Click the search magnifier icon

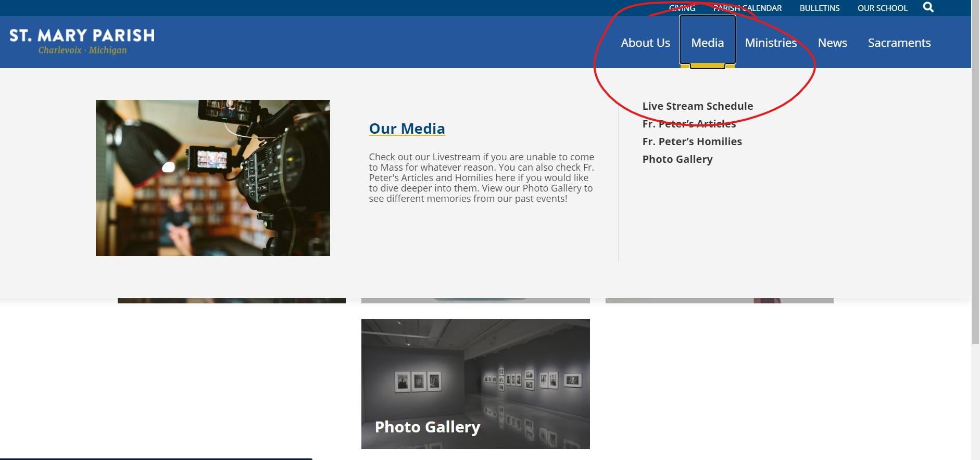928,7
